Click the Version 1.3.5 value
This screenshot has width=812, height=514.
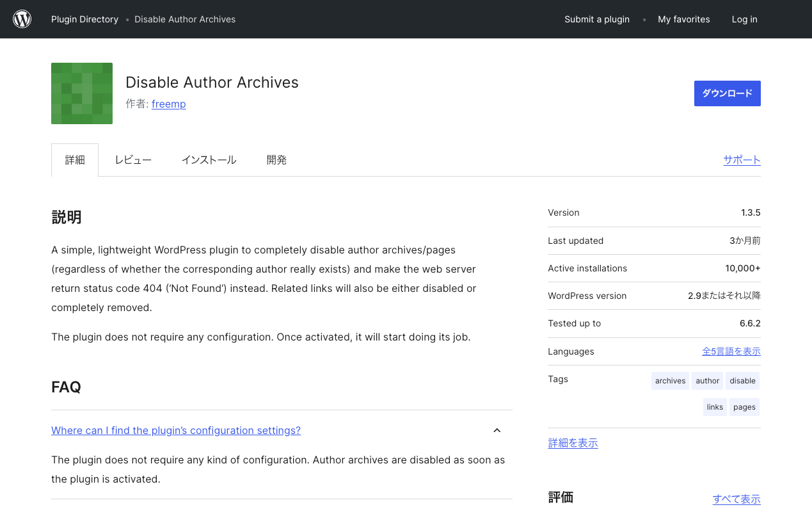point(751,213)
